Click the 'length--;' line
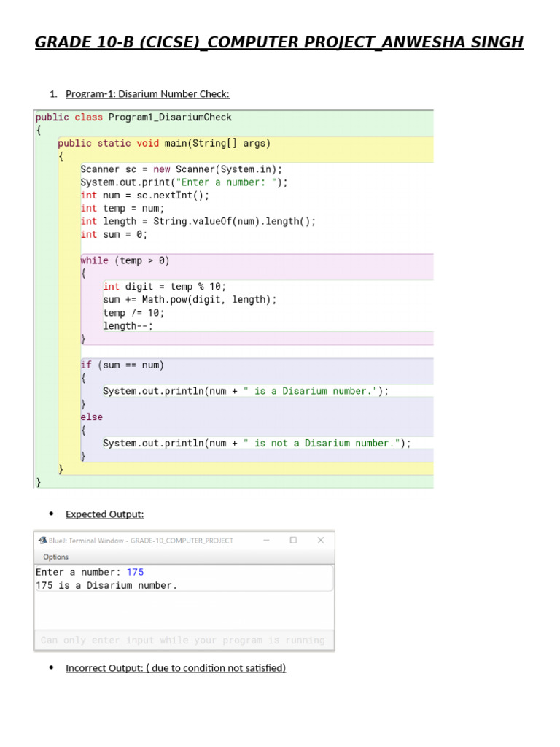Screen dimensions: 560x747 128,326
